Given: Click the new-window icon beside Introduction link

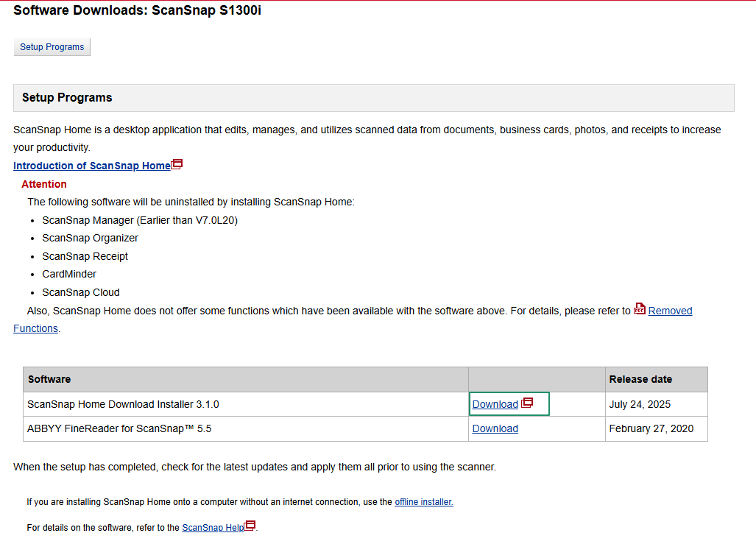Looking at the screenshot, I should click(177, 164).
